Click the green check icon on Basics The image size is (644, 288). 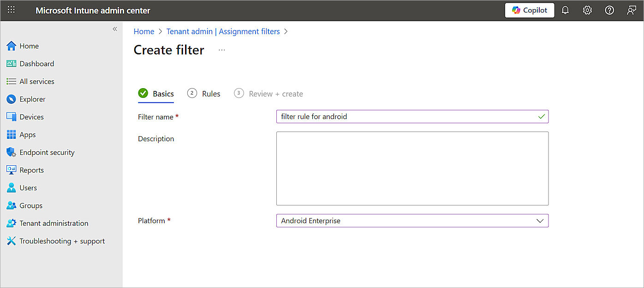[x=143, y=93]
